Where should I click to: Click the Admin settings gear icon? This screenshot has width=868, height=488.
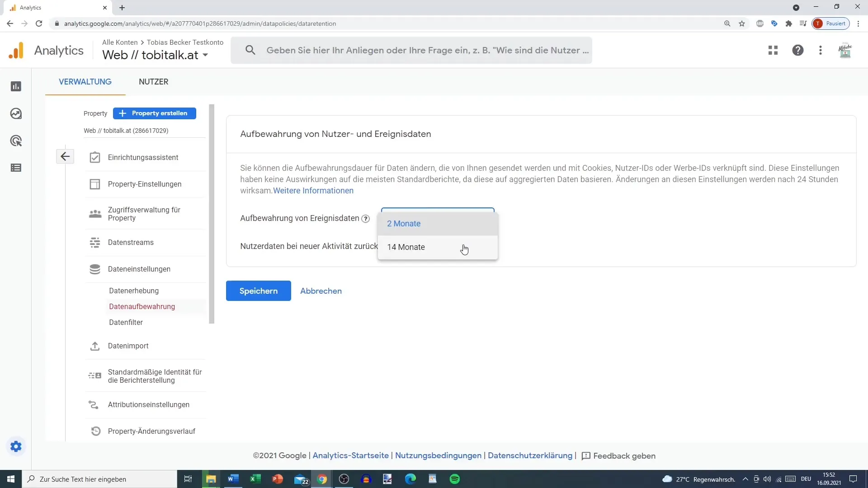coord(16,446)
